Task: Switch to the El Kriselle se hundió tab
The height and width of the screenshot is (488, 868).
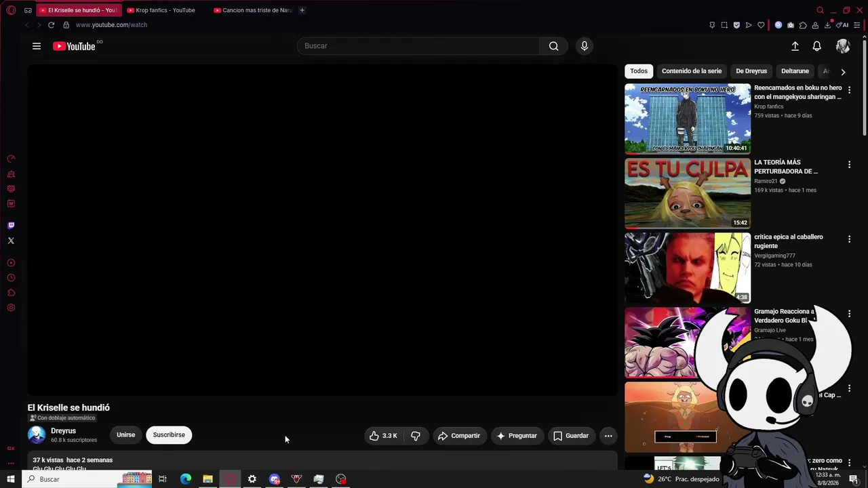Action: 78,10
